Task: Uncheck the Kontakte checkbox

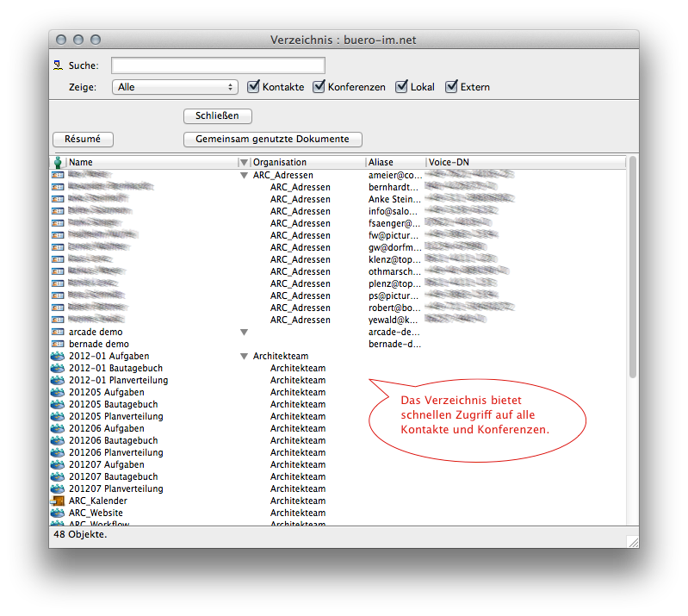Action: click(x=253, y=87)
